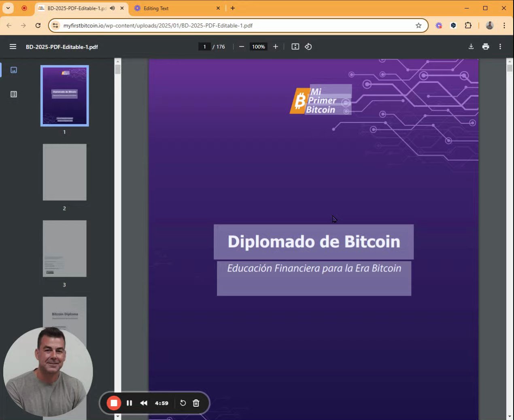Viewport: 514px width, 420px height.
Task: Show document outline view
Action: (14, 94)
